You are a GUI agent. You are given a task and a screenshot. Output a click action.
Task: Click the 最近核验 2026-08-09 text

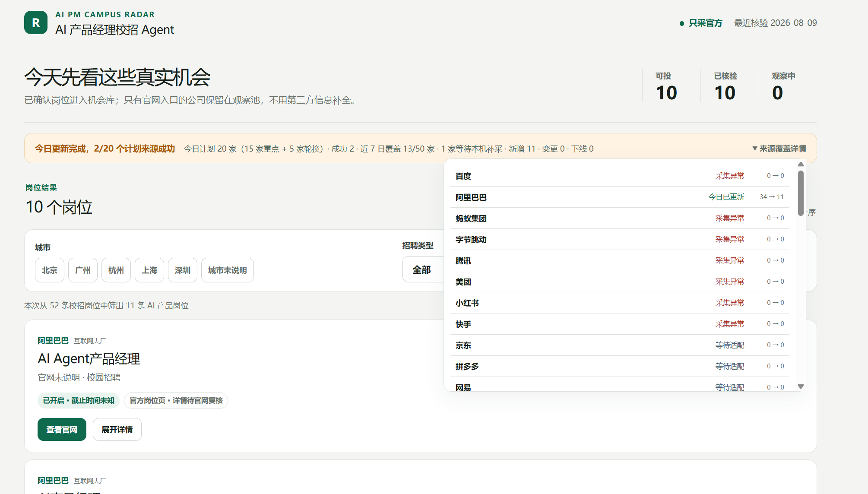coord(776,23)
